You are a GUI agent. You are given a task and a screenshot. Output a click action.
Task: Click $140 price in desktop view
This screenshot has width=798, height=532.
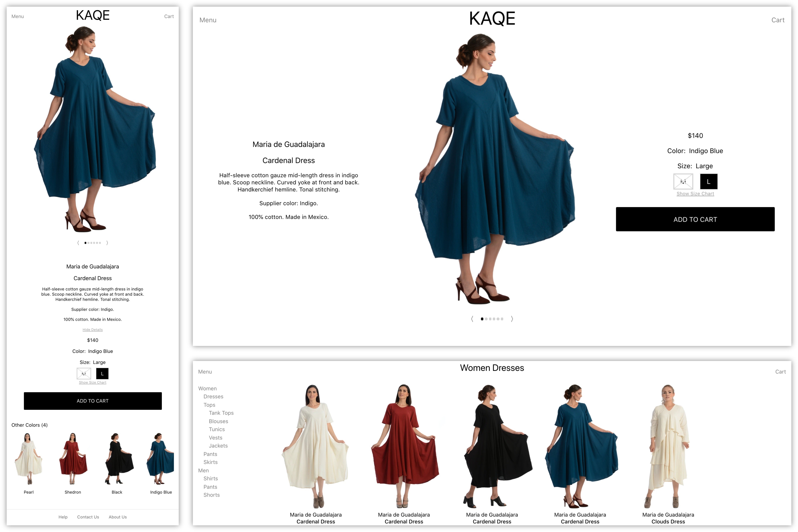(x=695, y=136)
